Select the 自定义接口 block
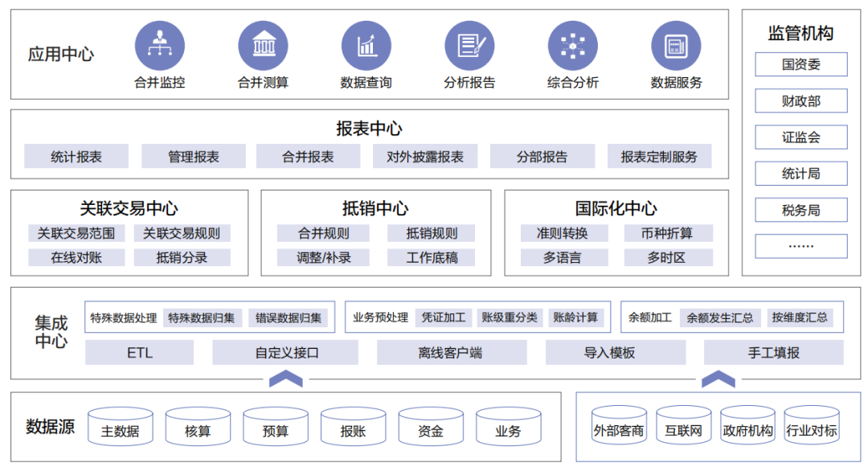868x467 pixels. coord(285,352)
